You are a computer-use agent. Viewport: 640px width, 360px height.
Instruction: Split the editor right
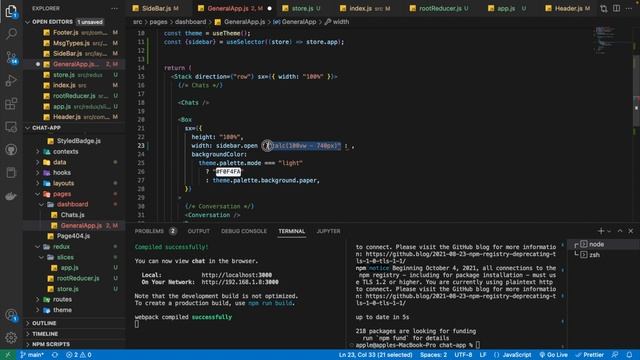pyautogui.click(x=616, y=8)
